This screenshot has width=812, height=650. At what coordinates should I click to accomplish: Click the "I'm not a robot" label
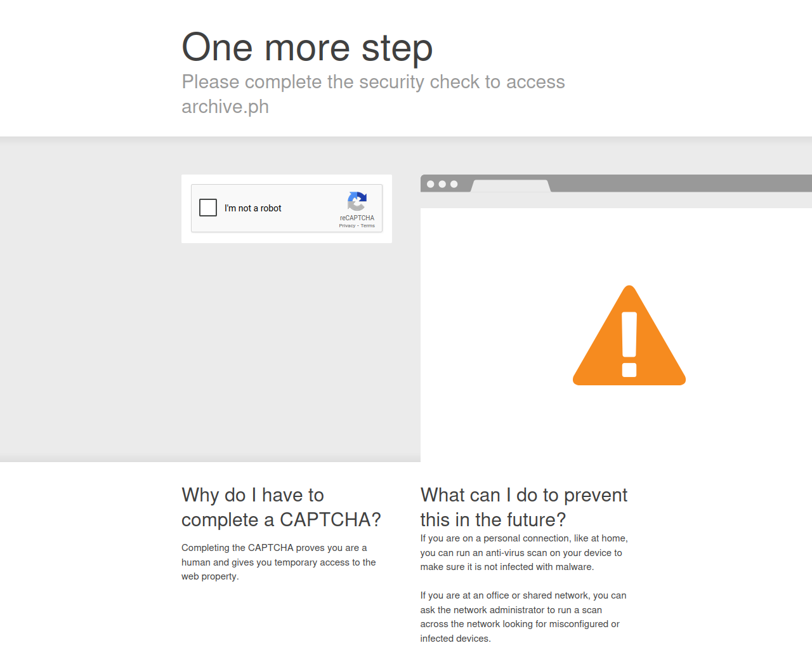[x=253, y=208]
